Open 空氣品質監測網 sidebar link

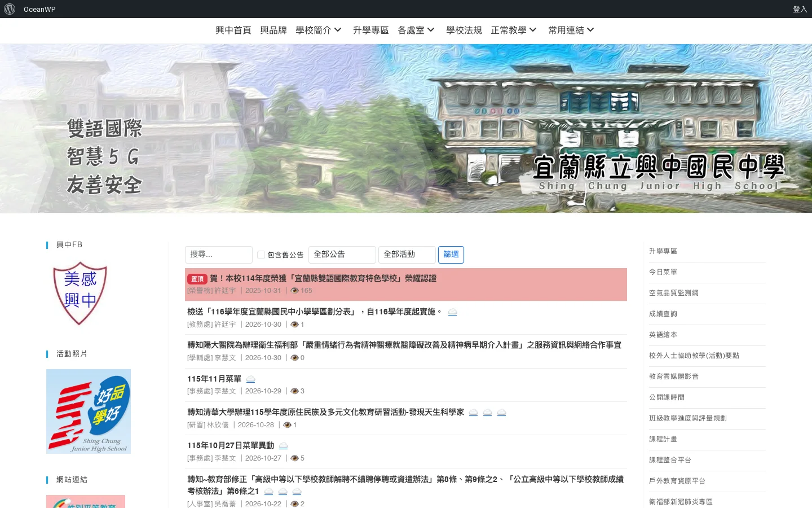pos(674,293)
